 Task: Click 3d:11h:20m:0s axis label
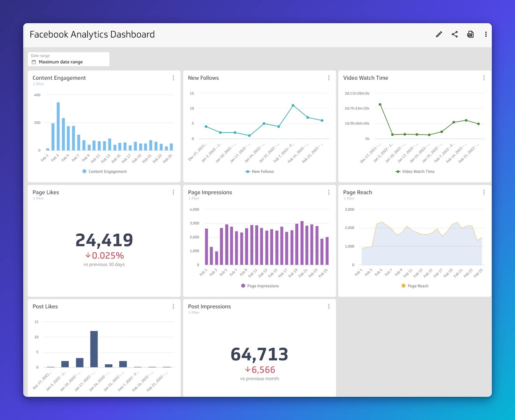[357, 93]
